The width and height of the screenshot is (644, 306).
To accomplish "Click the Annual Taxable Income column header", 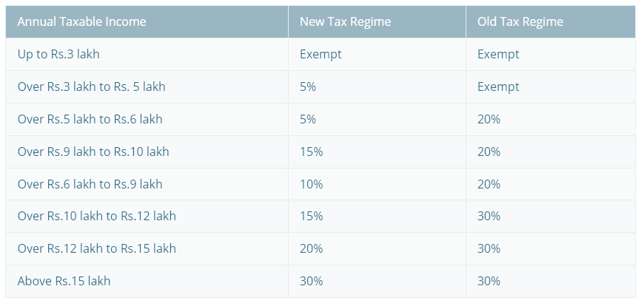I will (82, 22).
